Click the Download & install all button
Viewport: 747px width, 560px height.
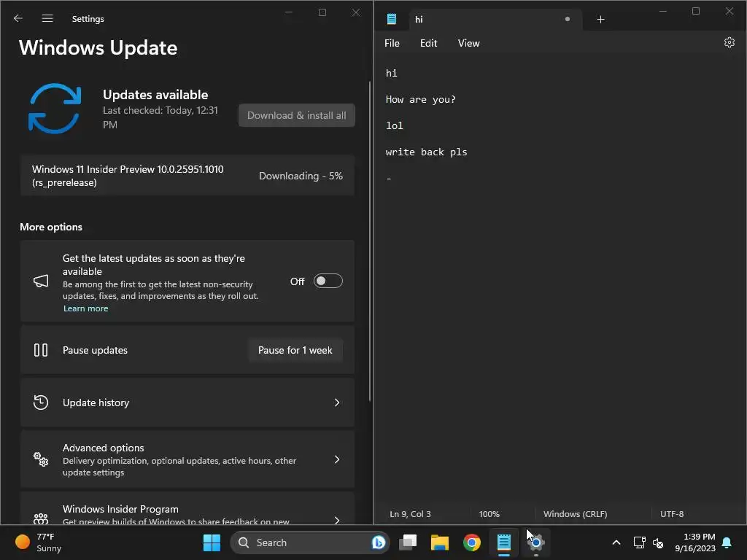click(x=296, y=115)
